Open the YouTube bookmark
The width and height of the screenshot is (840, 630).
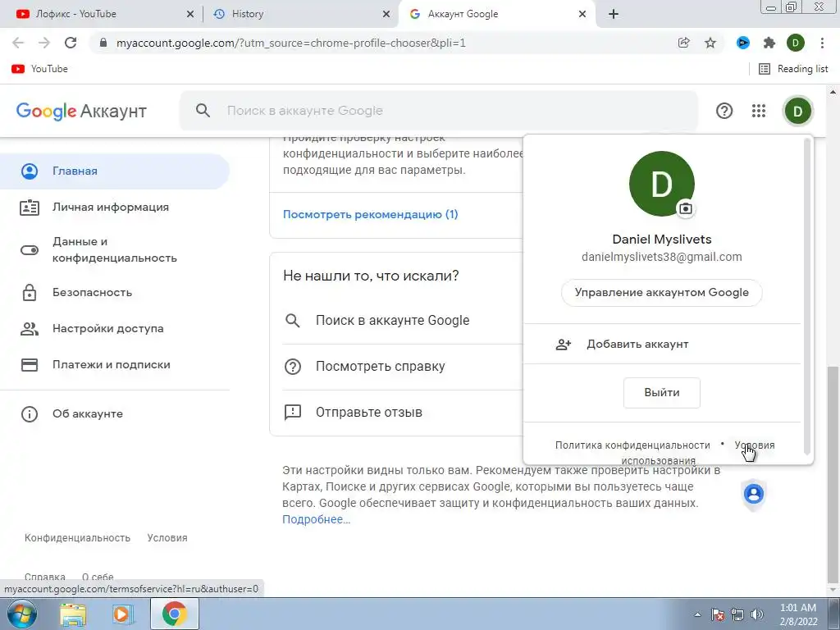point(39,69)
